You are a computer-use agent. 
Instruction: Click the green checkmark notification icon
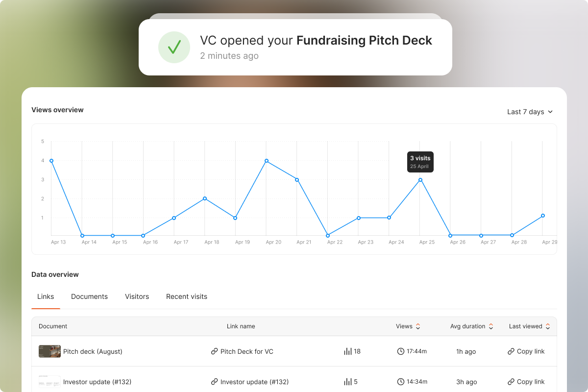(174, 47)
